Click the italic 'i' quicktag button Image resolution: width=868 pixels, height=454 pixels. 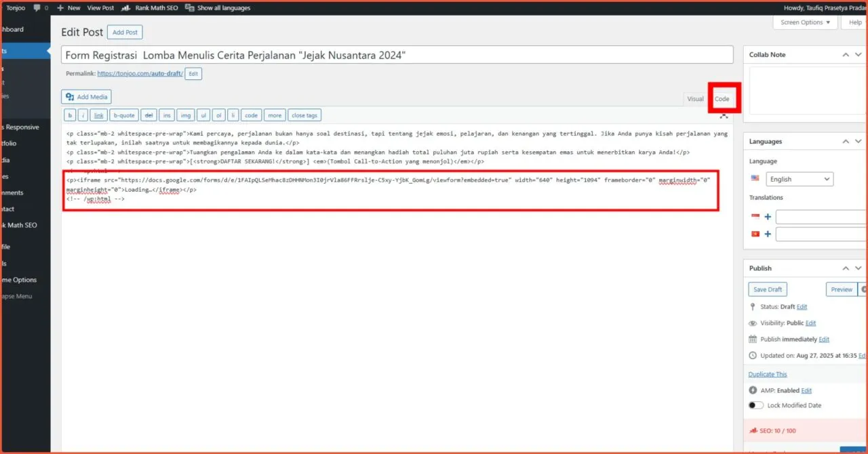click(x=83, y=115)
